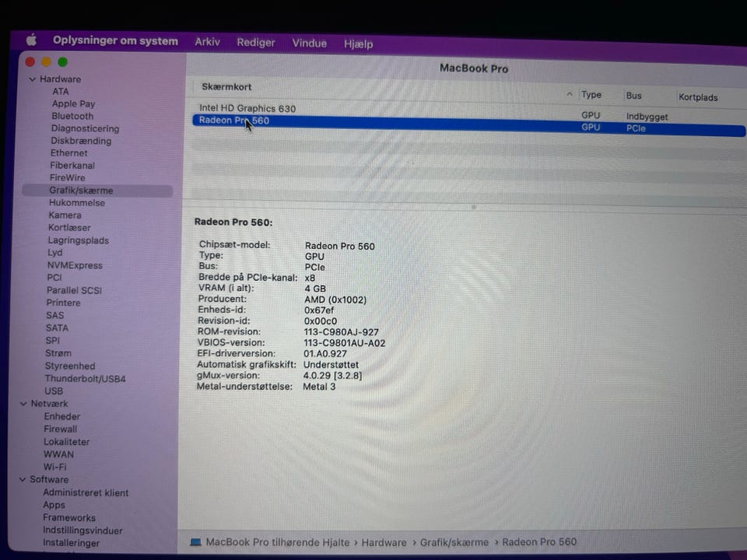Toggle sort arrow in Skærmkort column header
This screenshot has height=560, width=747.
click(x=570, y=94)
